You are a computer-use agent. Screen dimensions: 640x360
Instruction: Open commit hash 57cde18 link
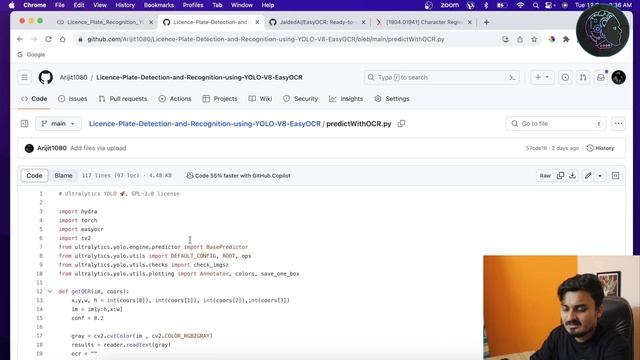click(536, 148)
